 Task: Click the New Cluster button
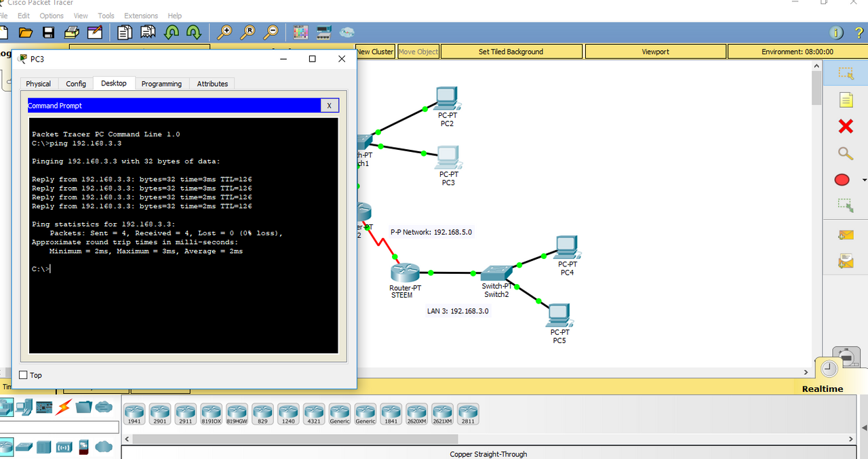374,52
